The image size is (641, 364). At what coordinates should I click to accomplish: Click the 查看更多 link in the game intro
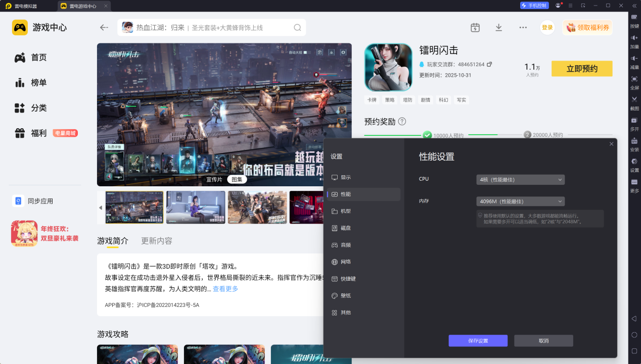pos(225,289)
